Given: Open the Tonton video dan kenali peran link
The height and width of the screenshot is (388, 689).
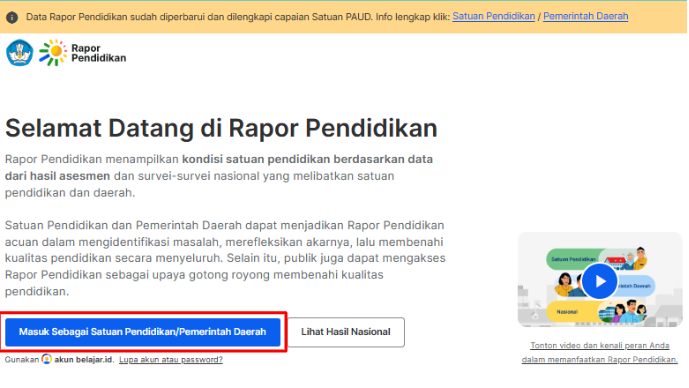Looking at the screenshot, I should pos(600,352).
